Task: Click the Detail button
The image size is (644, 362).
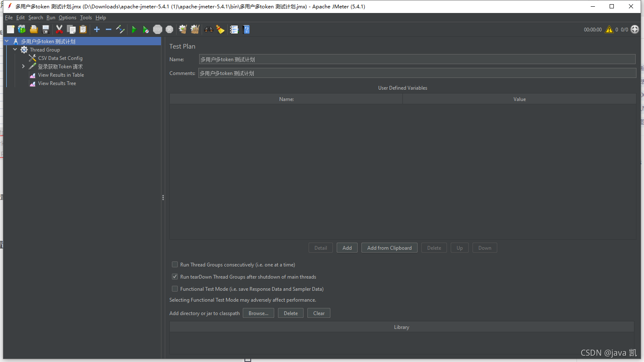Action: pos(321,248)
